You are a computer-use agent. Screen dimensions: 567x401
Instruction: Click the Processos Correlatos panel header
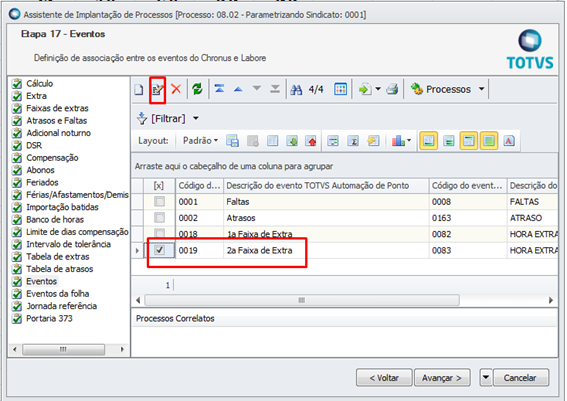[x=344, y=319]
